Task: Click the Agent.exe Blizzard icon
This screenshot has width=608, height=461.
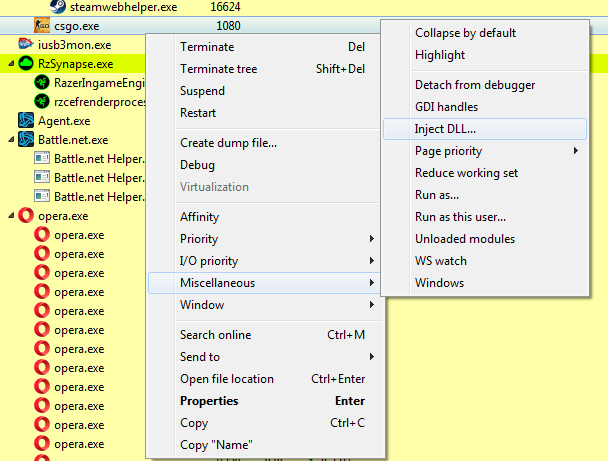Action: point(26,121)
